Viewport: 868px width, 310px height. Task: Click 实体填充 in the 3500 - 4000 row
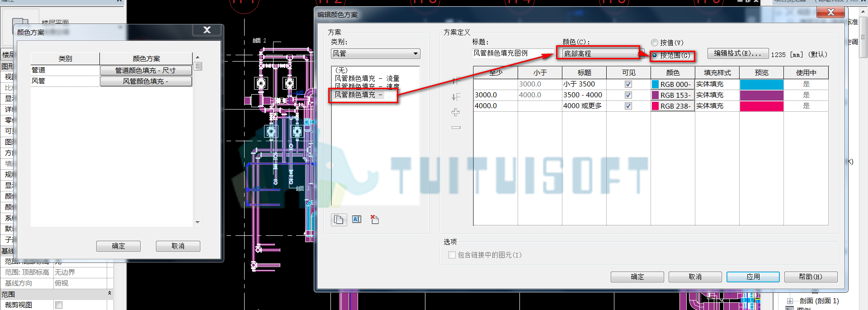pos(717,95)
